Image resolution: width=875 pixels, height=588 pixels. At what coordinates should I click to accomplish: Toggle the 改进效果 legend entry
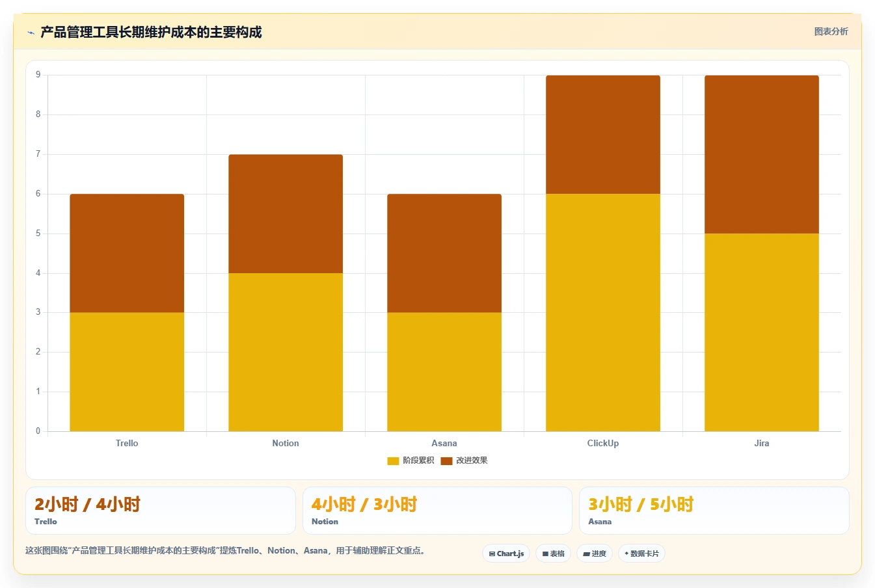(464, 461)
